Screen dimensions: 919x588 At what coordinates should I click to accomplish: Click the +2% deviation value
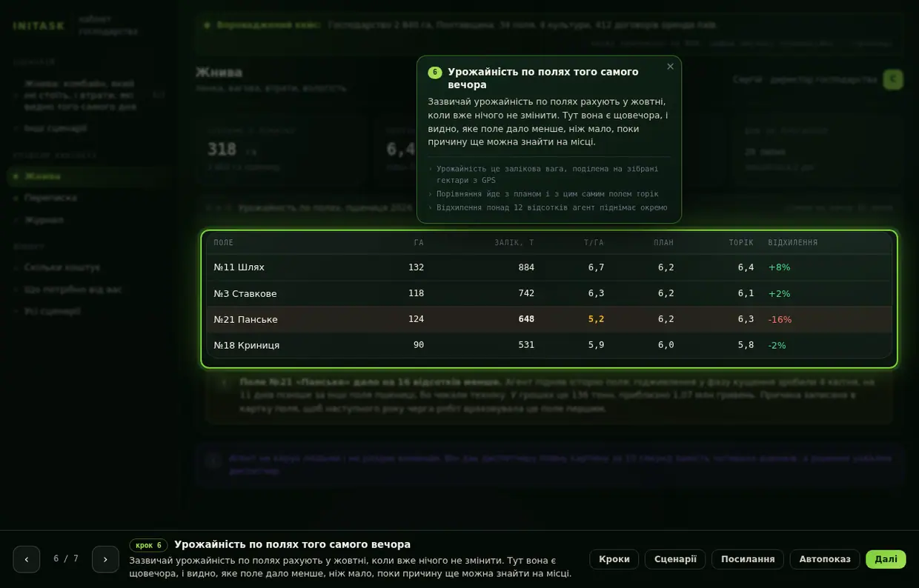(779, 293)
